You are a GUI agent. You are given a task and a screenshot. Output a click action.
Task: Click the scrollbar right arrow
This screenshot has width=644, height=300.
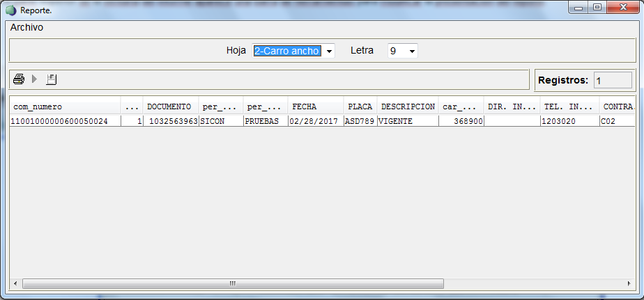628,284
